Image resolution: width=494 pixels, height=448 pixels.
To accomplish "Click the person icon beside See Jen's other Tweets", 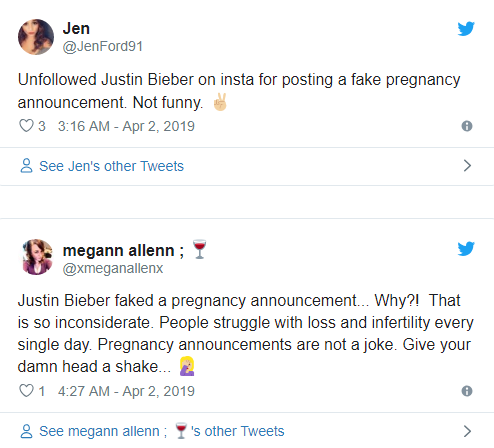I will point(26,166).
